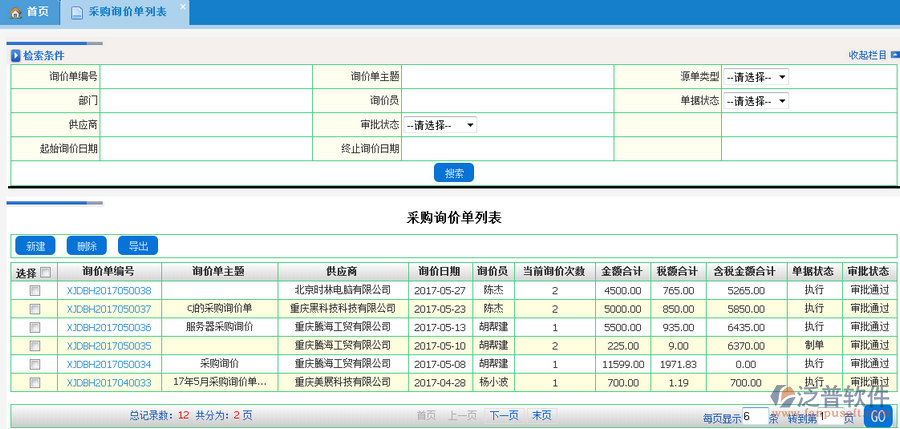Viewport: 900px width, 429px height.
Task: Click the 搜索 button
Action: click(x=453, y=173)
